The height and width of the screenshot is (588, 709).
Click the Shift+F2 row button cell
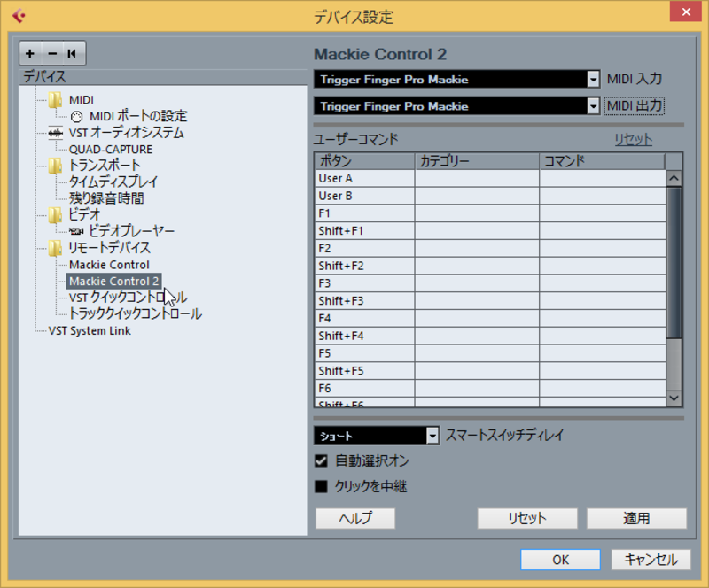(365, 266)
